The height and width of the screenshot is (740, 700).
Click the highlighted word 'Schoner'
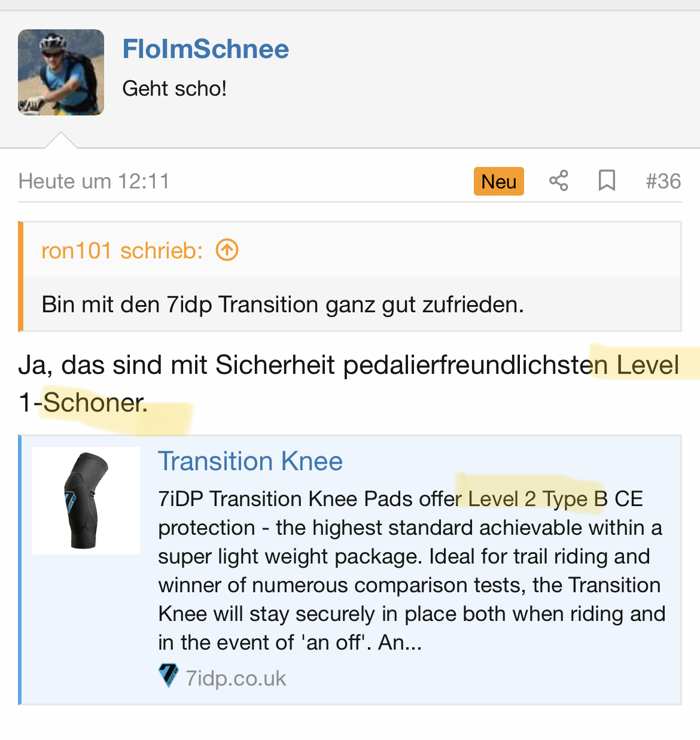[94, 403]
